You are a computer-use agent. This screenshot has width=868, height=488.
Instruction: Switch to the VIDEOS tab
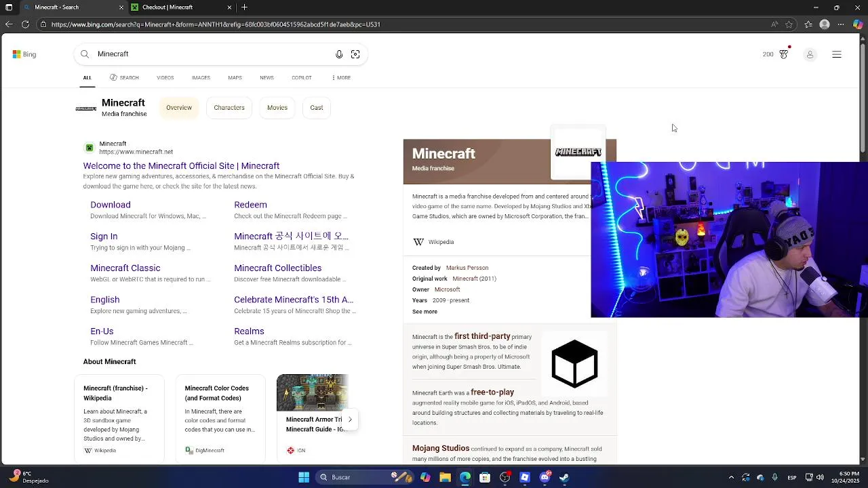click(x=165, y=78)
